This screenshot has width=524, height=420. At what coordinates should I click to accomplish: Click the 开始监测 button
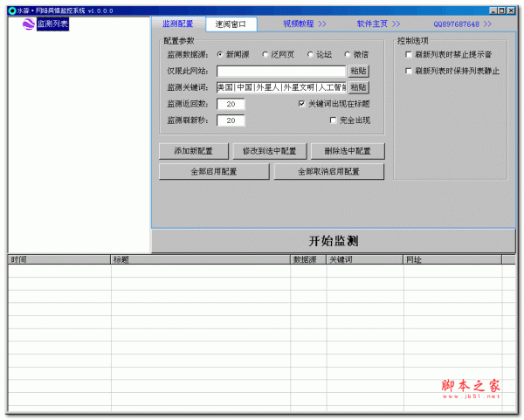tap(334, 241)
